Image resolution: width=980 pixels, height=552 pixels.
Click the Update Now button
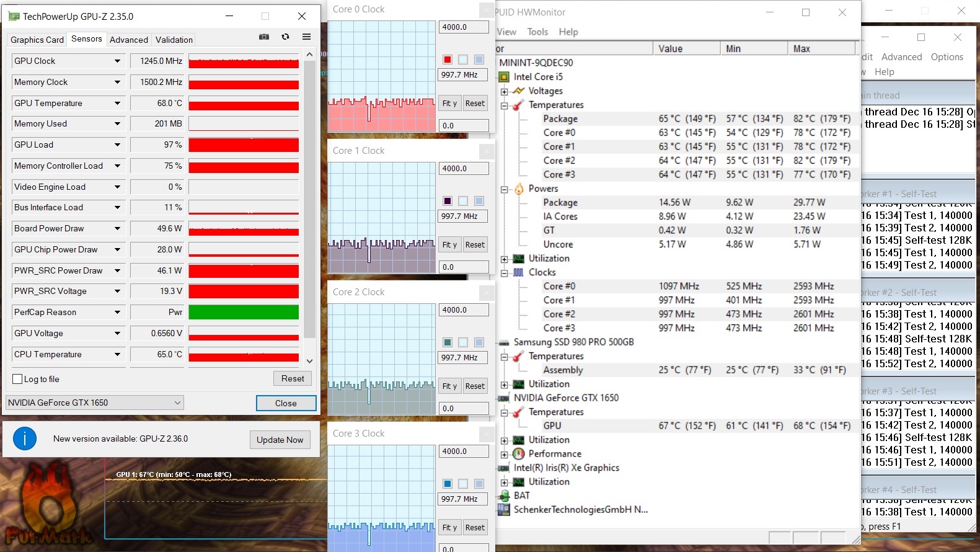280,440
